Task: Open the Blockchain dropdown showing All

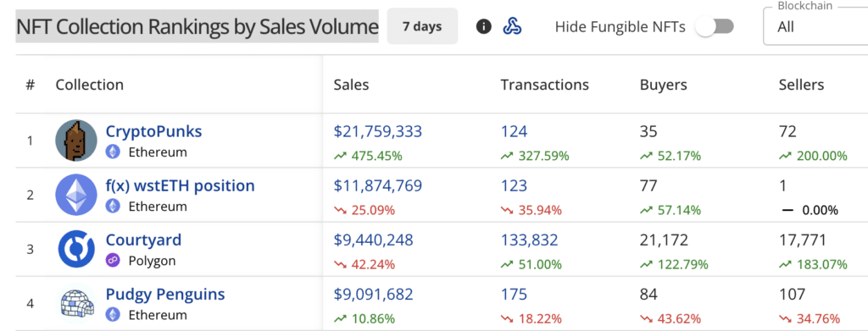Action: coord(815,26)
